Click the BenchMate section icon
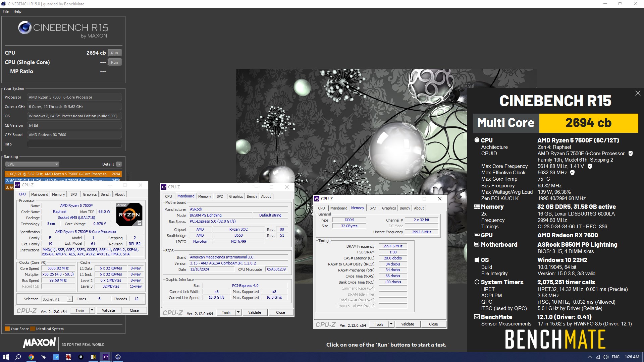Screen dimensions: 644x362 coord(477,317)
